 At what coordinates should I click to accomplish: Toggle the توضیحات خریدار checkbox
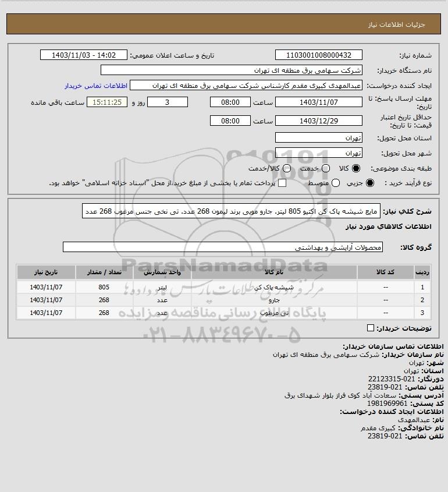coord(370,328)
